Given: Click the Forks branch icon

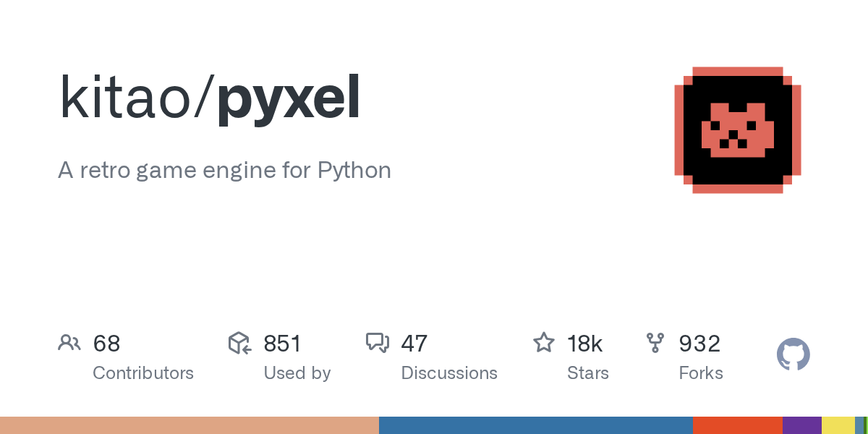Looking at the screenshot, I should point(655,343).
